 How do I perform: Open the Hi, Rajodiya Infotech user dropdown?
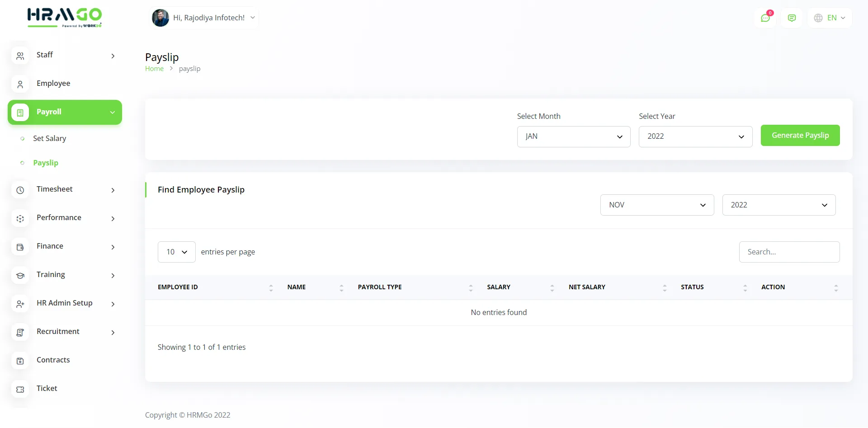(204, 18)
